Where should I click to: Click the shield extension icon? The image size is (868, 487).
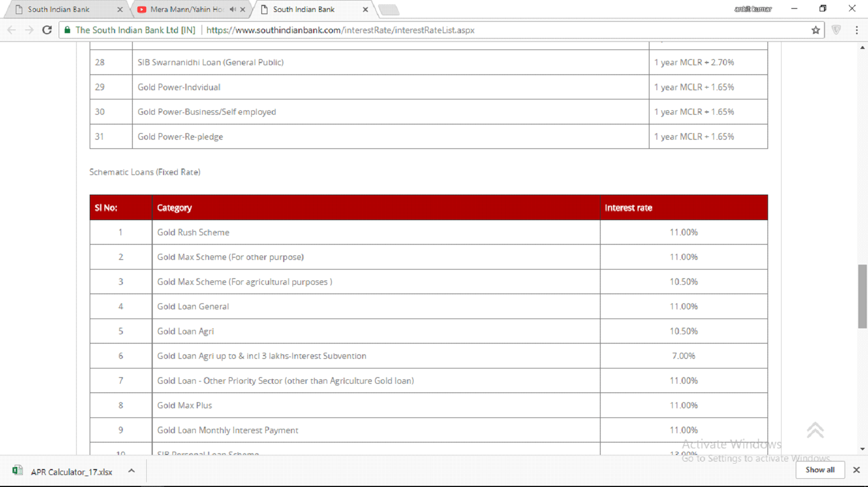(836, 30)
